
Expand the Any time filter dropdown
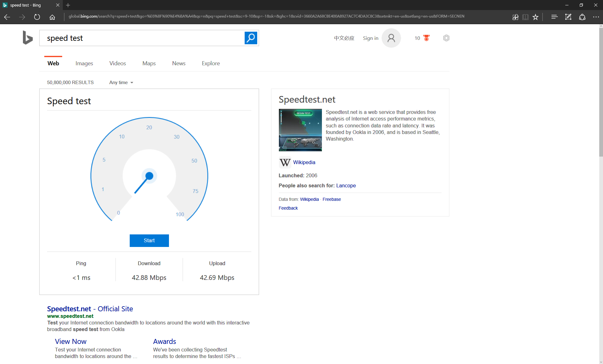(121, 83)
